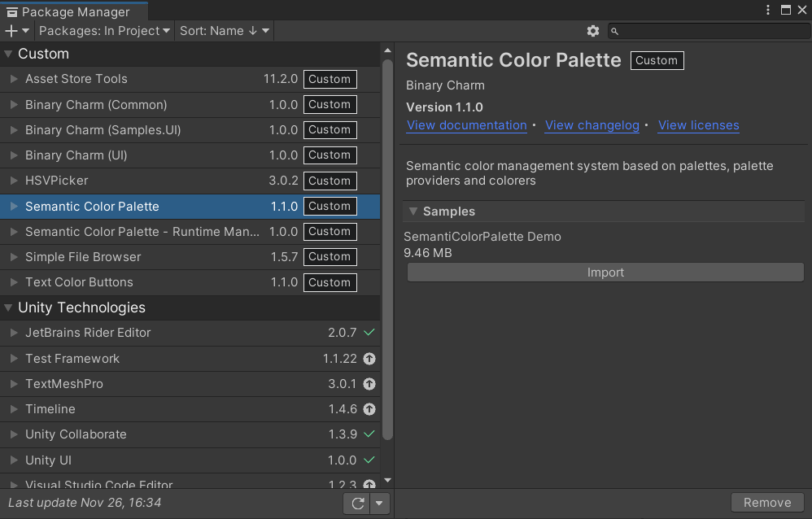The width and height of the screenshot is (812, 519).
Task: Select Semantic Color Palette - Runtime Man... package
Action: point(190,232)
